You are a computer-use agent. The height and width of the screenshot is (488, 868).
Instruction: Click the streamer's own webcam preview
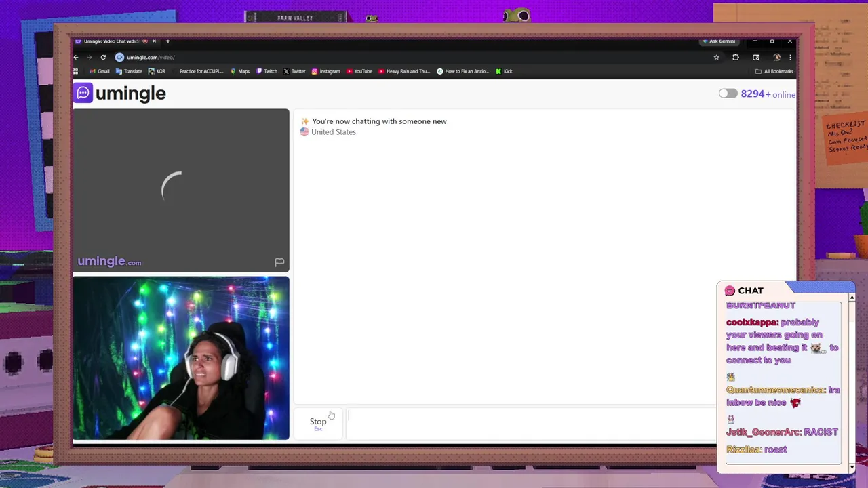pos(181,358)
